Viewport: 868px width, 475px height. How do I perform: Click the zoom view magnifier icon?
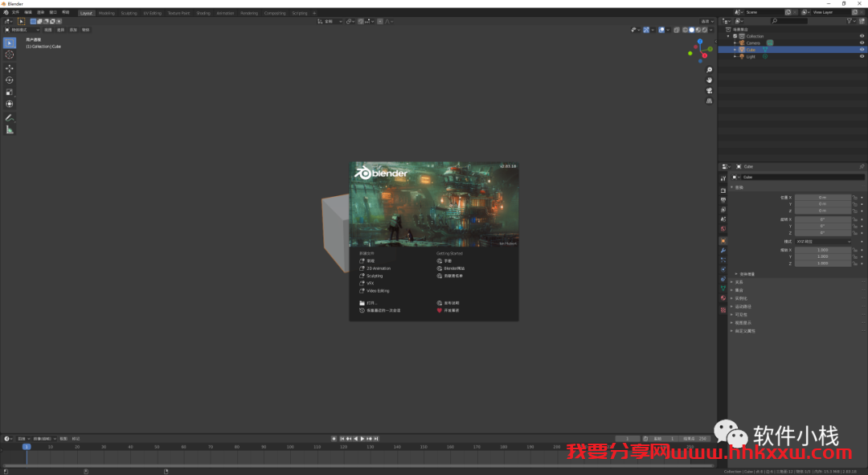click(x=709, y=70)
